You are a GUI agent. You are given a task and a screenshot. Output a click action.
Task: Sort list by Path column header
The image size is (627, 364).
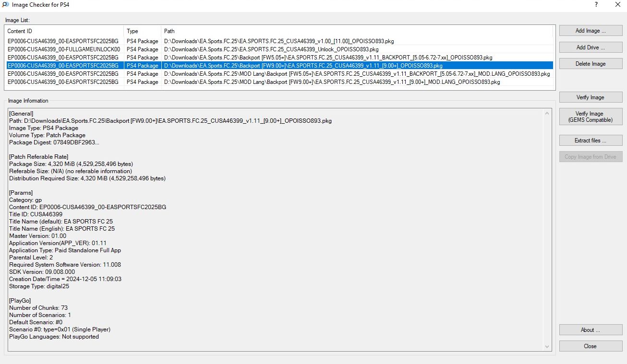(357, 31)
